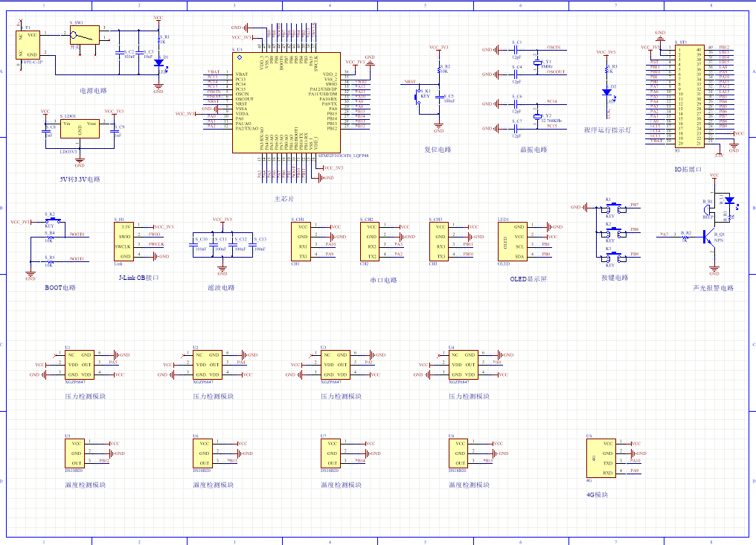Select the STM32F103C8T6 main chip symbol

286,103
